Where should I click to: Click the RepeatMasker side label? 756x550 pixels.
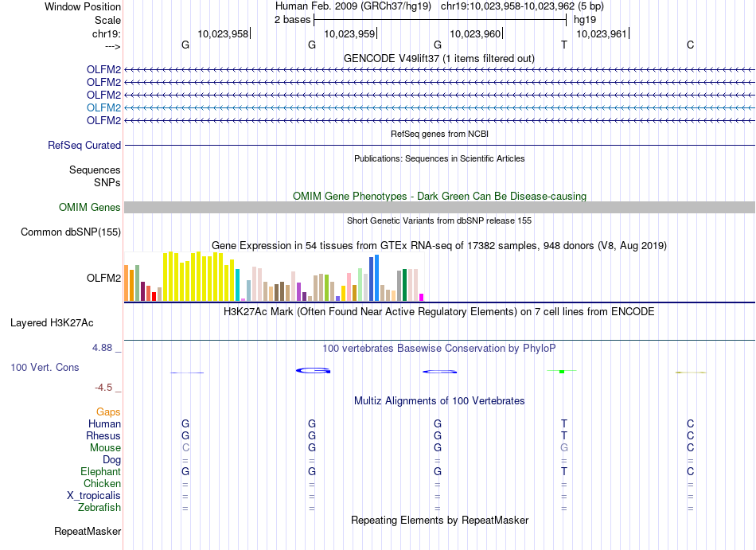coord(88,531)
